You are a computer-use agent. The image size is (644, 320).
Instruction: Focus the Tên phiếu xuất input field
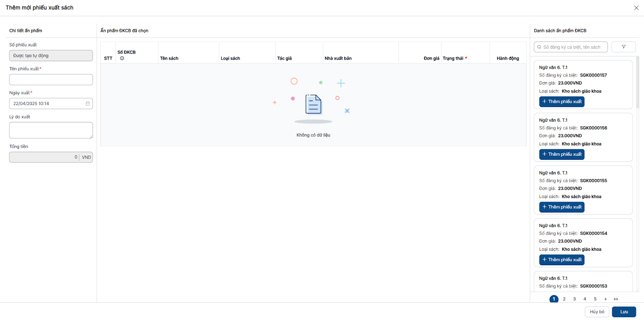click(x=51, y=80)
